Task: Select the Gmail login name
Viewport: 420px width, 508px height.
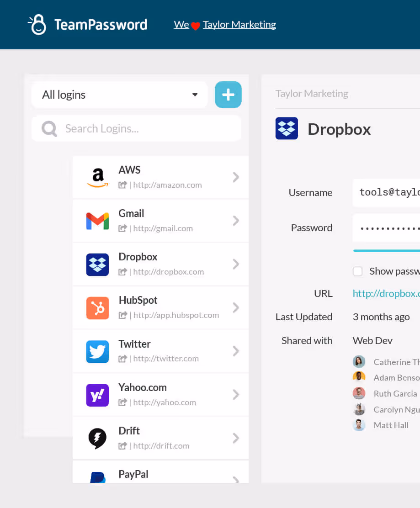Action: (131, 213)
